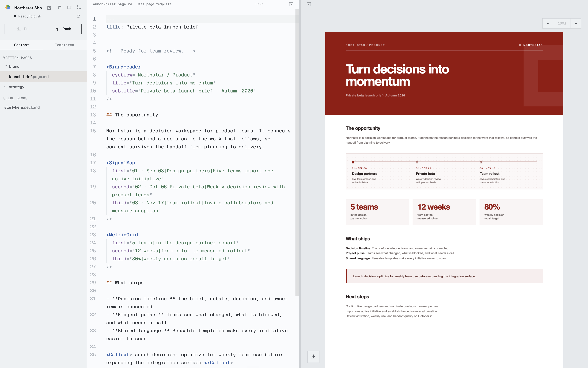
Task: Click the Save button in editor header
Action: pyautogui.click(x=259, y=4)
